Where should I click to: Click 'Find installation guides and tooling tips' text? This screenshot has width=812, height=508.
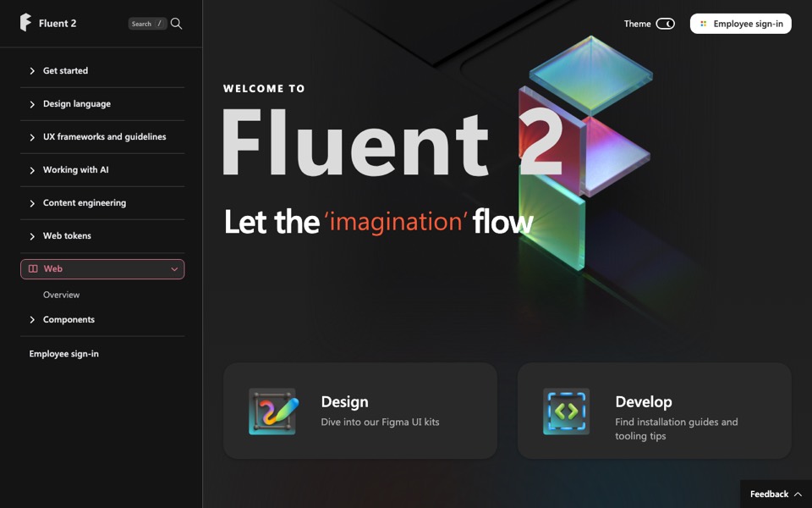tap(677, 428)
